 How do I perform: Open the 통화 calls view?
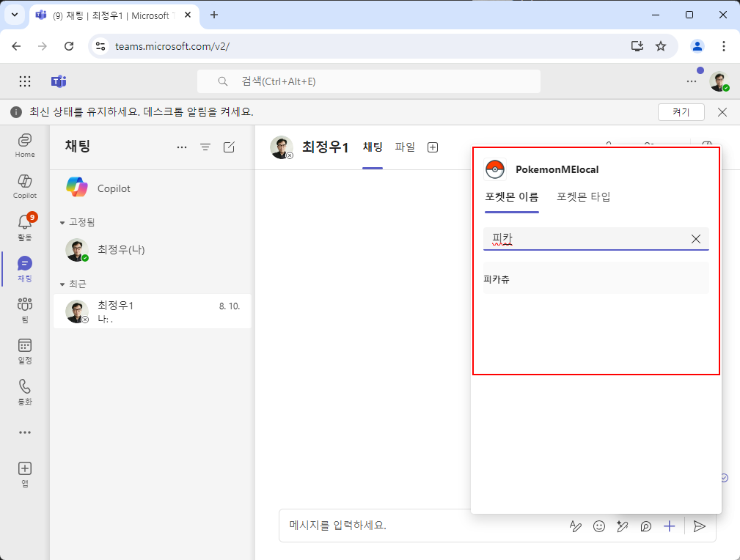24,391
